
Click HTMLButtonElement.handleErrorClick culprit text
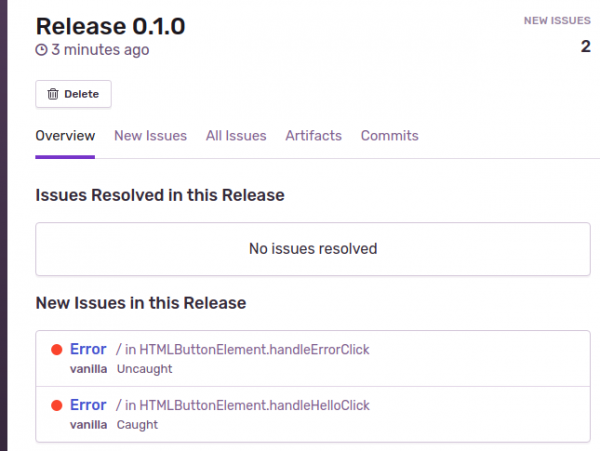(254, 349)
